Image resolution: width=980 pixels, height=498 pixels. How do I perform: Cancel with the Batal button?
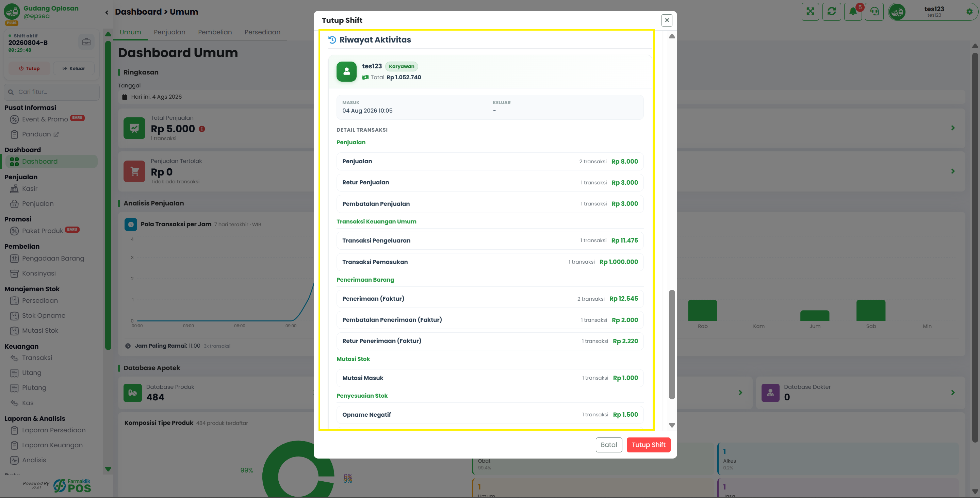point(609,444)
